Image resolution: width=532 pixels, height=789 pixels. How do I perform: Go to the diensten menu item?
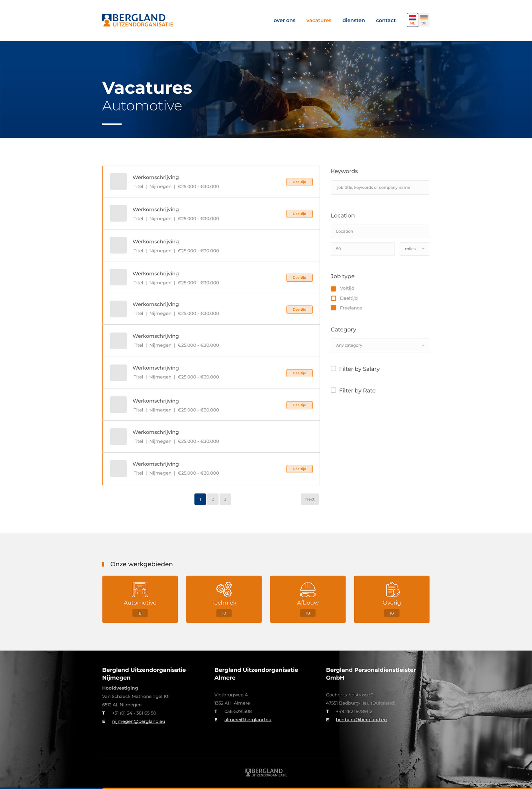(353, 20)
